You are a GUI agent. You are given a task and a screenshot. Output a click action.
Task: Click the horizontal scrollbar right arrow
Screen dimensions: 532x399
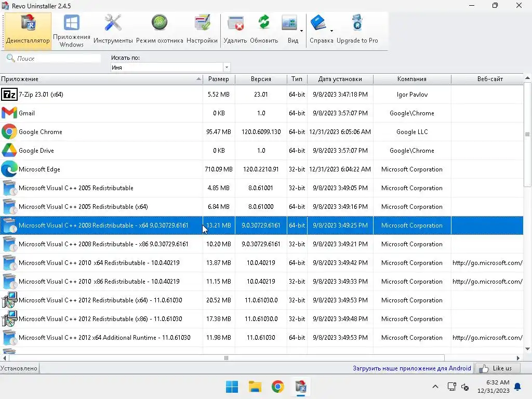click(518, 358)
